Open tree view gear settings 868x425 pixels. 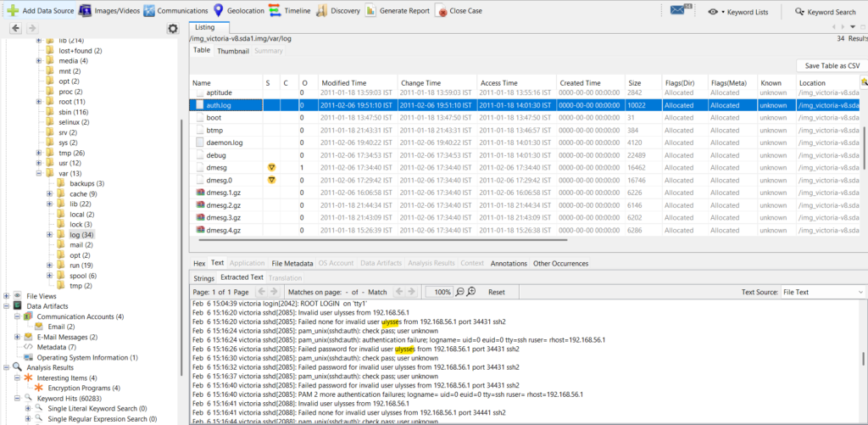tap(173, 29)
